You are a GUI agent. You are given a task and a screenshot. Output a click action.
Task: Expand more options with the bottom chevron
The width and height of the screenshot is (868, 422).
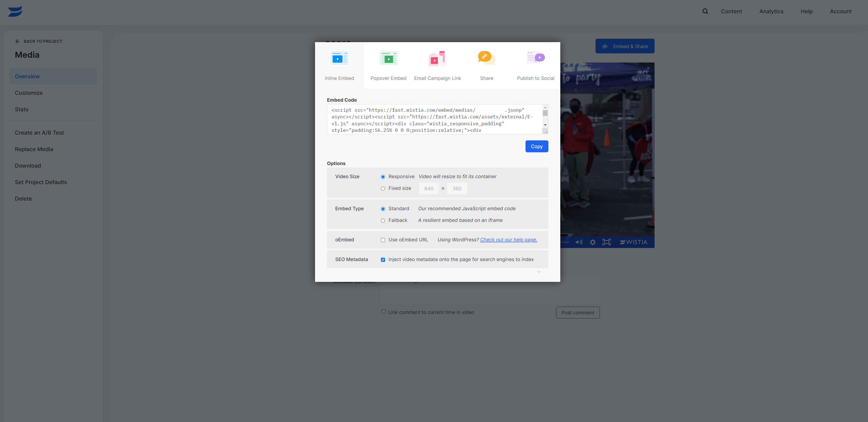(x=539, y=272)
